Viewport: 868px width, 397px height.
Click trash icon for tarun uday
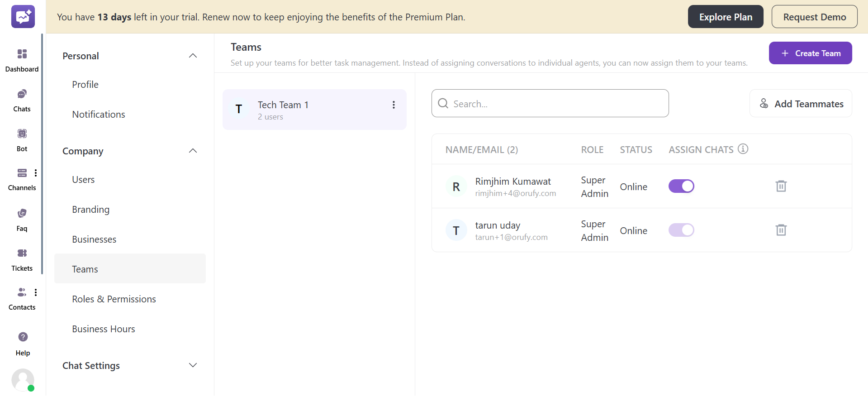(x=781, y=230)
